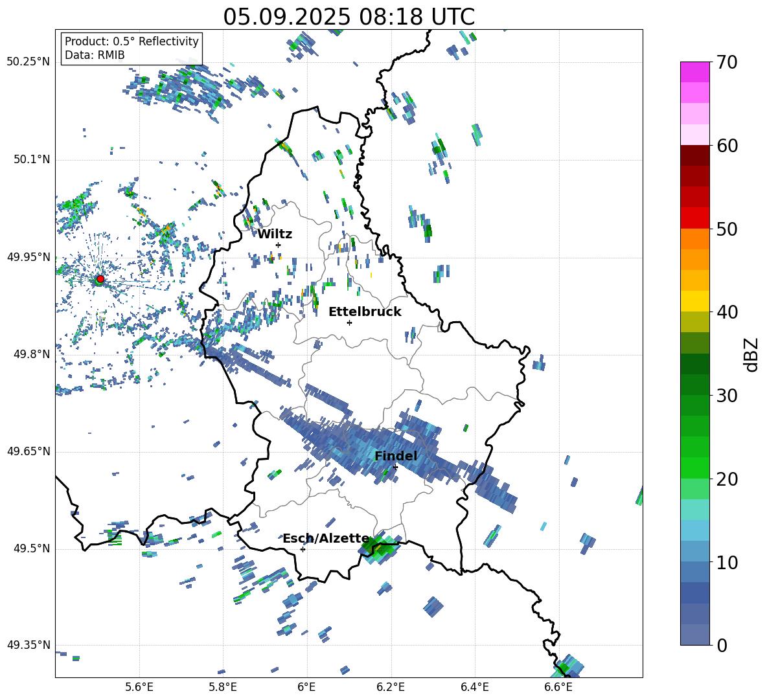This screenshot has height=700, width=767.
Task: Click the 6°E longitude label
Action: pyautogui.click(x=306, y=687)
